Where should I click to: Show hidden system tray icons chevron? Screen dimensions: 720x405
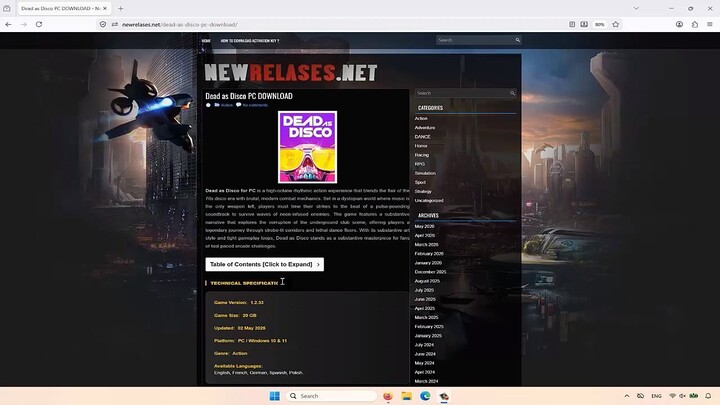click(627, 396)
